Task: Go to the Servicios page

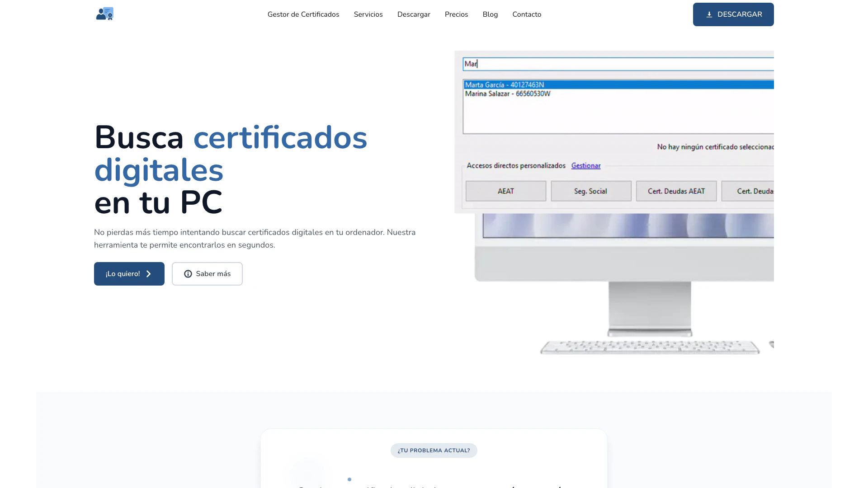Action: pyautogui.click(x=368, y=14)
